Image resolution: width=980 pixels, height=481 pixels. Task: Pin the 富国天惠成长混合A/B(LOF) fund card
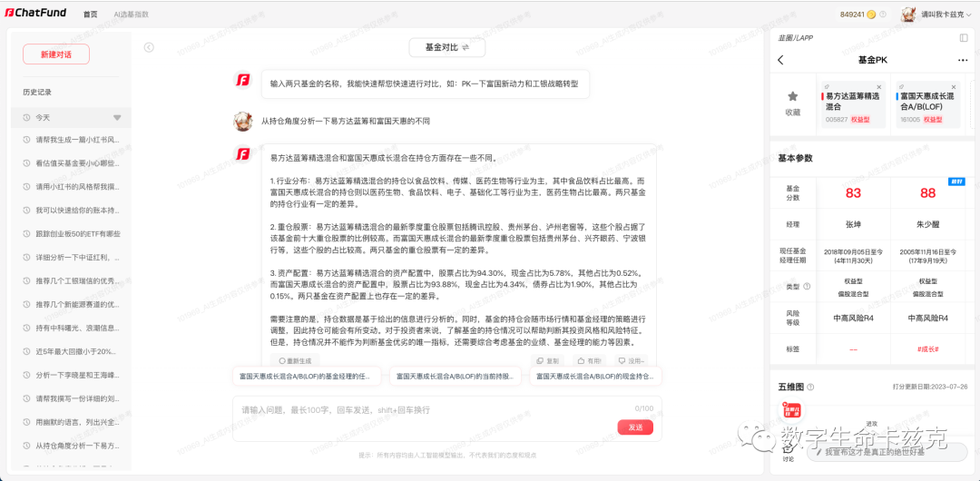pos(901,86)
